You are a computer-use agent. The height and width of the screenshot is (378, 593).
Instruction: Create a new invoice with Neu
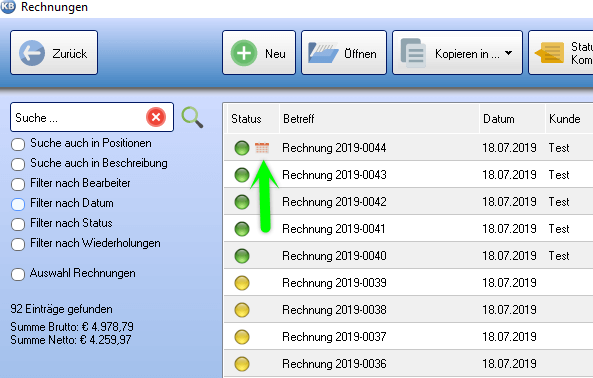coord(259,53)
